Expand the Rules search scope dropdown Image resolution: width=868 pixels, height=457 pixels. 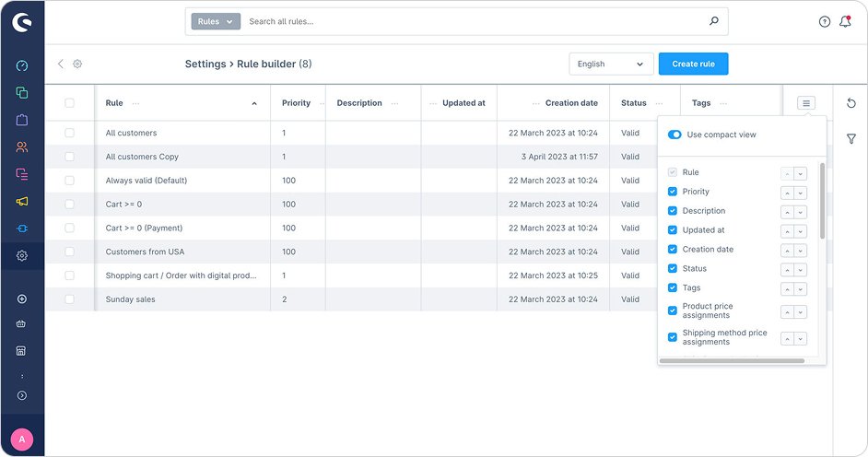point(215,21)
